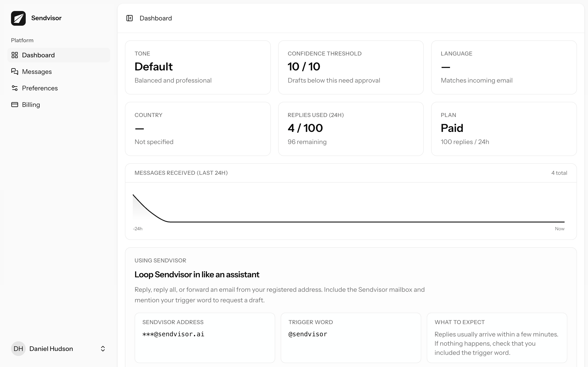Click the Plan Paid card

click(x=504, y=129)
